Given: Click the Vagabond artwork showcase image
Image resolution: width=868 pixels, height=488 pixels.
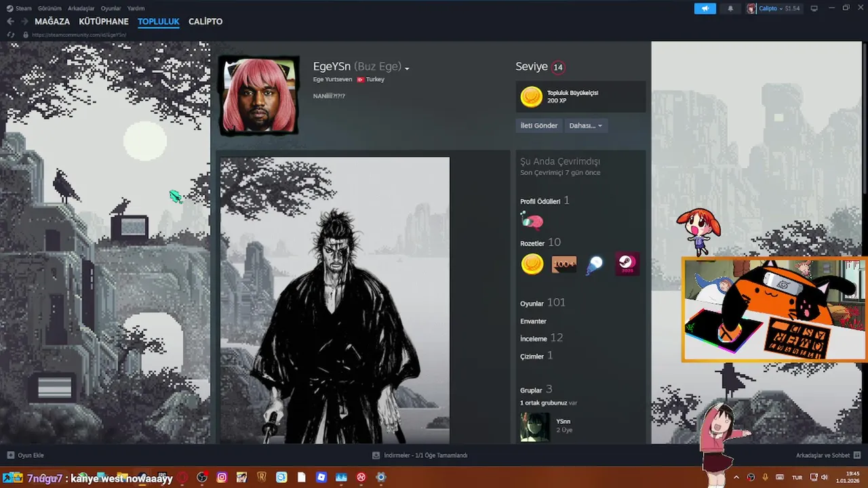Looking at the screenshot, I should 335,300.
